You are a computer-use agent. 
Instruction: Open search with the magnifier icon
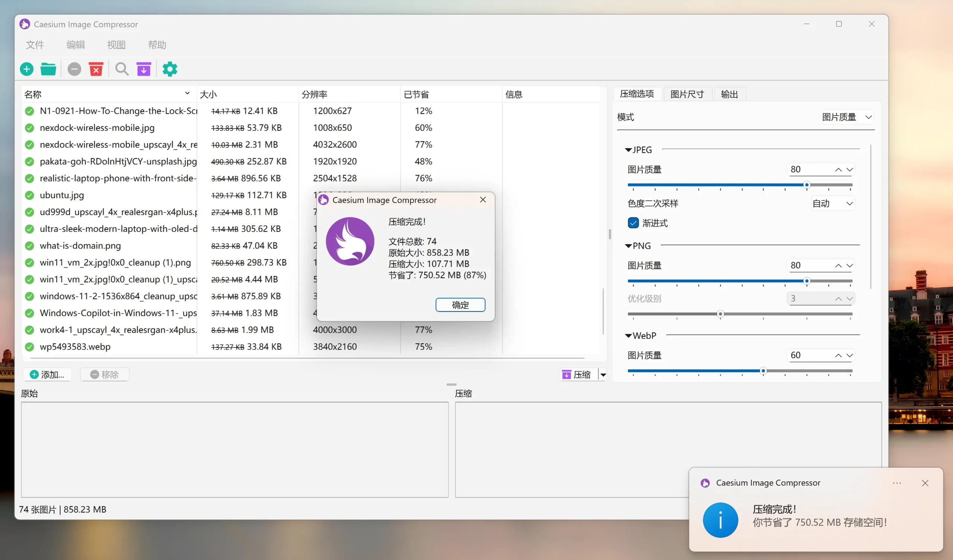point(121,69)
